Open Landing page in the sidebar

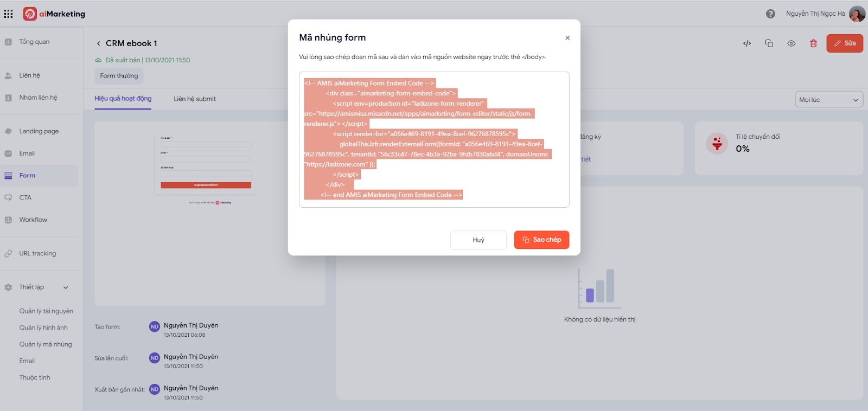tap(39, 131)
